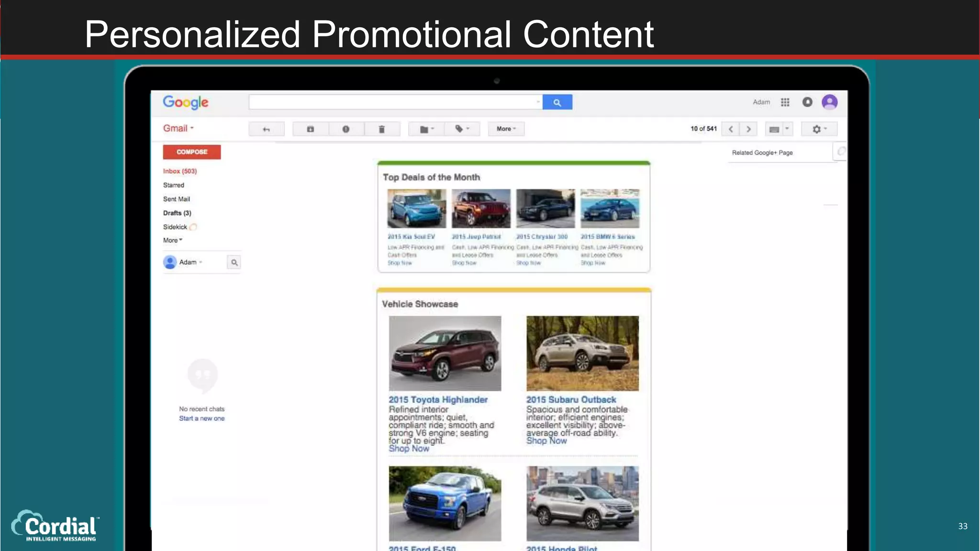The image size is (980, 551).
Task: Open the Starred folder
Action: click(x=173, y=185)
